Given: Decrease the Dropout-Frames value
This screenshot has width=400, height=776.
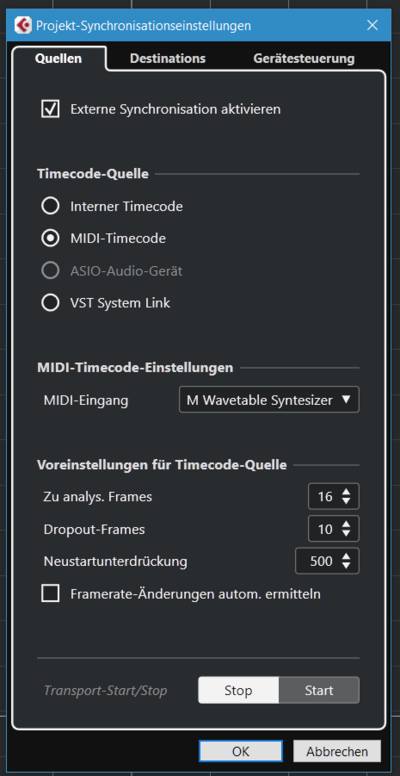Looking at the screenshot, I should (346, 534).
